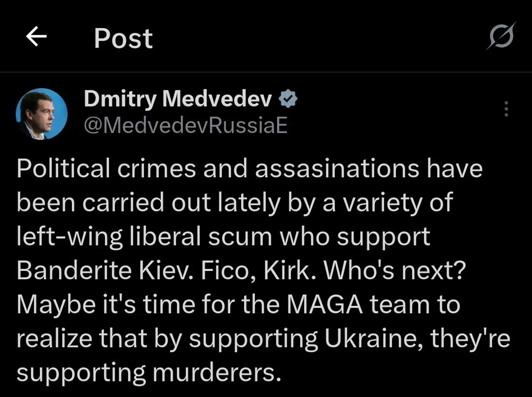The image size is (532, 397).
Task: Click the final word "murderers."
Action: pos(217,372)
